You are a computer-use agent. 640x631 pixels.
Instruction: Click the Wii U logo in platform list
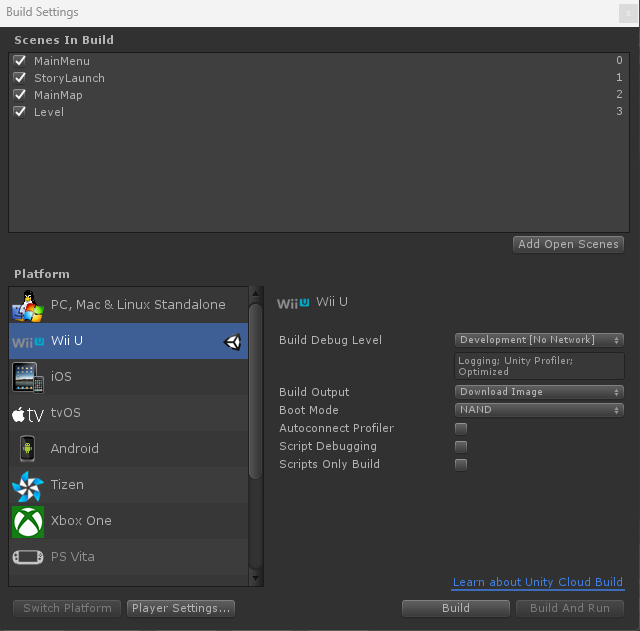tap(28, 342)
